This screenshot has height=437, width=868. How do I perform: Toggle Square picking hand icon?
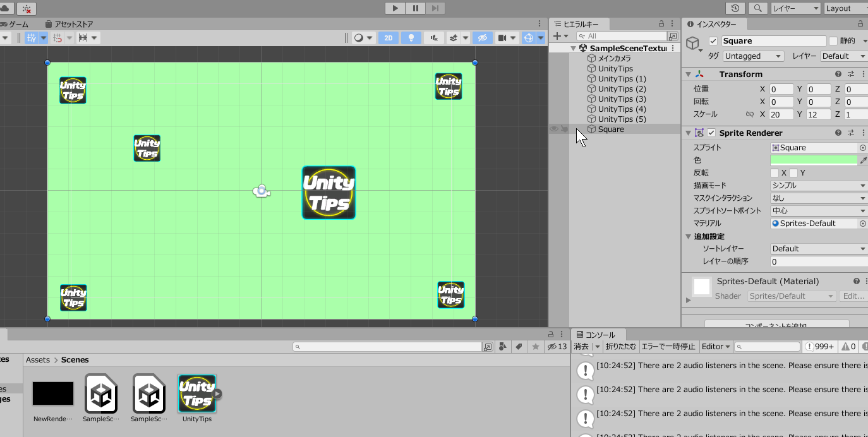pos(564,129)
